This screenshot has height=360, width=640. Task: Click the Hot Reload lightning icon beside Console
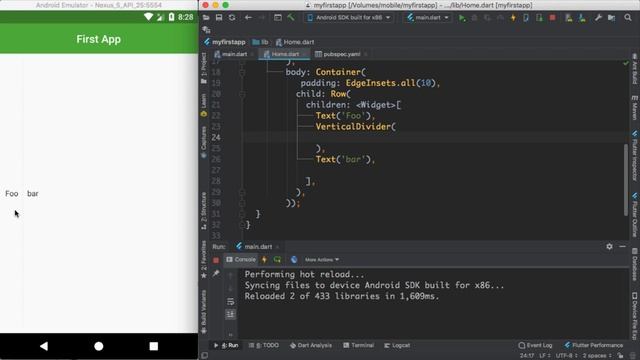tap(264, 260)
